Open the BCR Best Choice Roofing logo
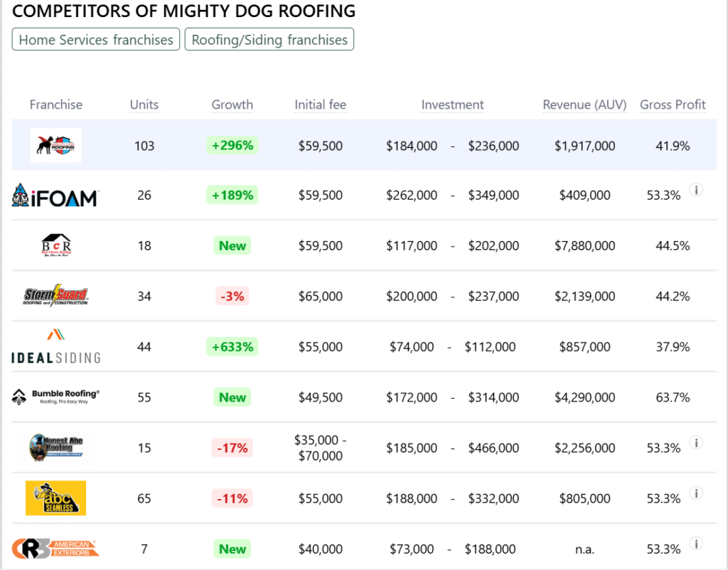Image resolution: width=728 pixels, height=570 pixels. (56, 245)
